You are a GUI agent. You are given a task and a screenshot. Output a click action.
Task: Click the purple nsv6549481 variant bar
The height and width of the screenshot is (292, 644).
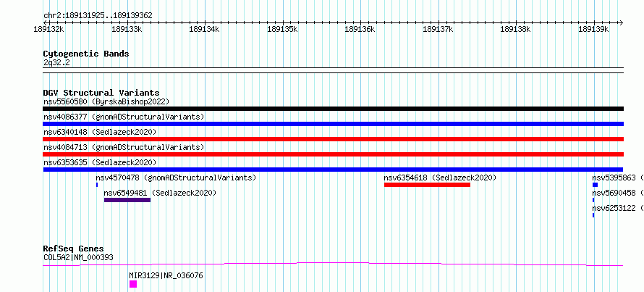pyautogui.click(x=127, y=200)
